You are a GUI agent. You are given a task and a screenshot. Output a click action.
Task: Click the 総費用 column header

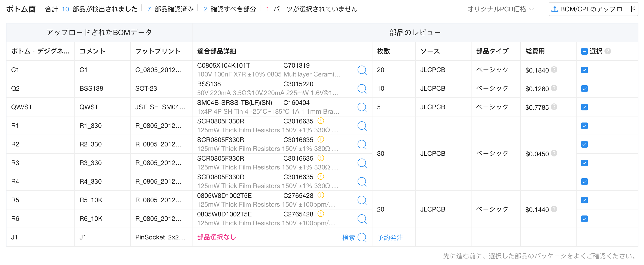535,51
